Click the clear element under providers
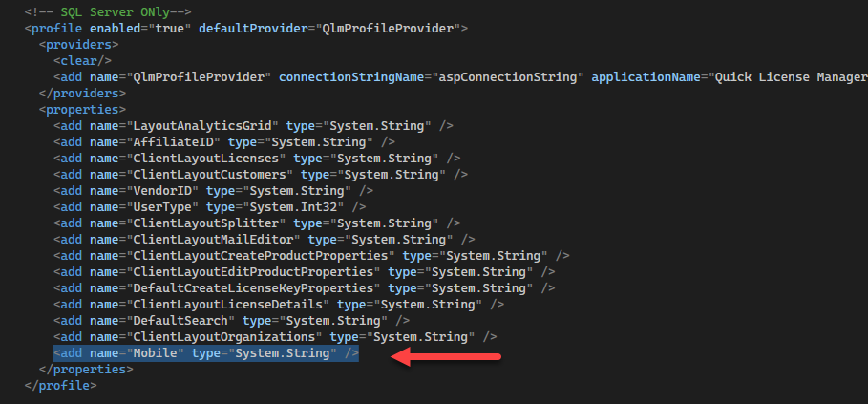This screenshot has height=404, width=868. coord(82,61)
